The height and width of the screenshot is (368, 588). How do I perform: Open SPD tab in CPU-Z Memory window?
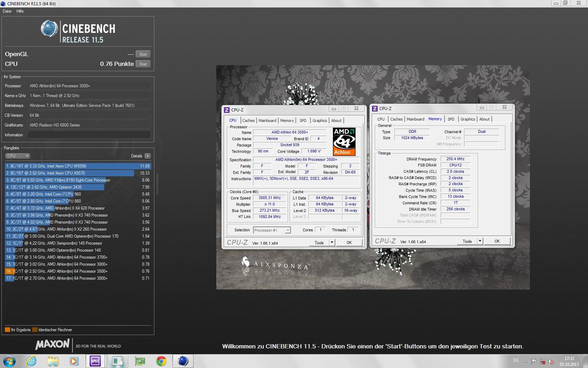click(451, 119)
